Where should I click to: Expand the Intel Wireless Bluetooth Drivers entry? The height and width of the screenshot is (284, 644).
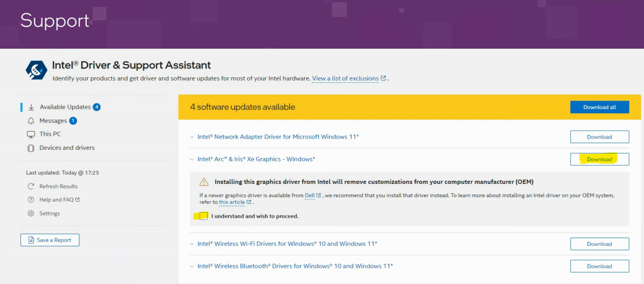192,266
